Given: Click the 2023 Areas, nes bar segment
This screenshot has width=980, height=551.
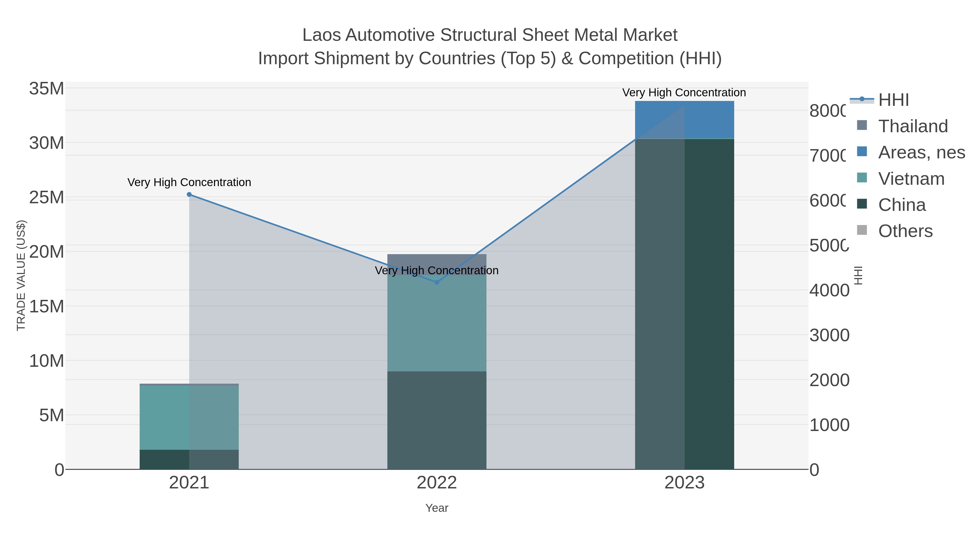Looking at the screenshot, I should pyautogui.click(x=684, y=120).
